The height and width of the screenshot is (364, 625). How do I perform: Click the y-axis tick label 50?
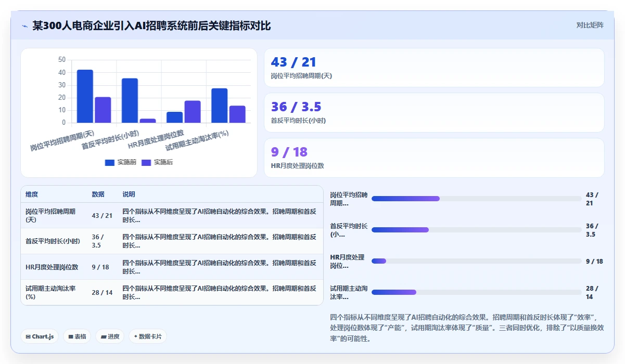pyautogui.click(x=62, y=60)
